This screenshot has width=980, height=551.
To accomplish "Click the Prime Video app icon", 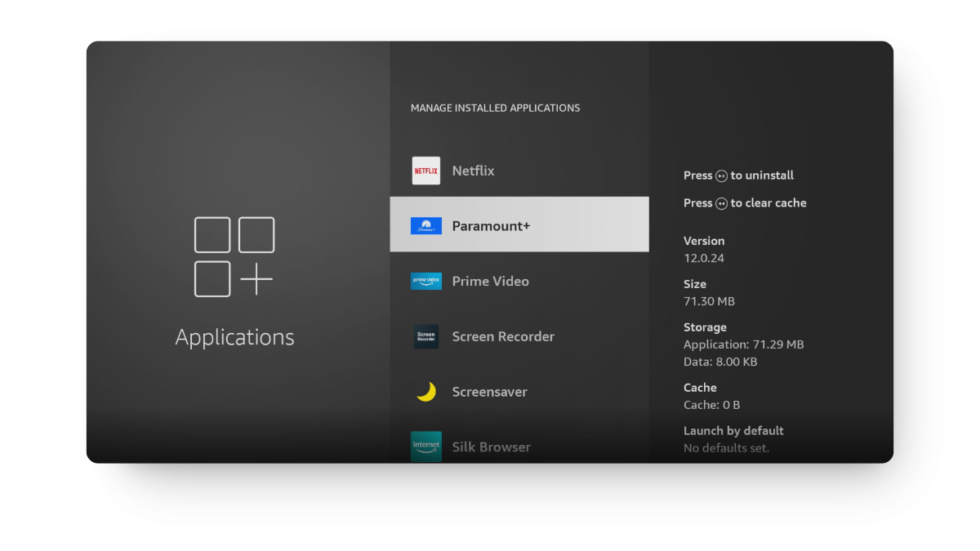I will coord(425,281).
